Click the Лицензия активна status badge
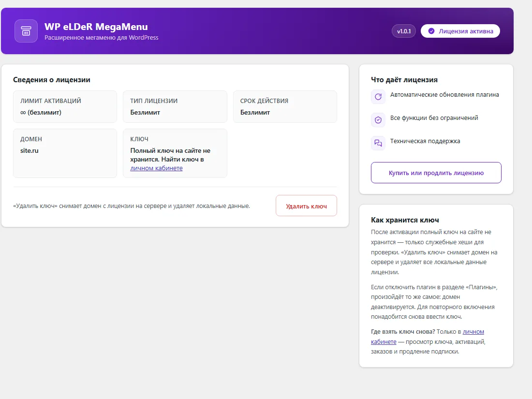 460,31
